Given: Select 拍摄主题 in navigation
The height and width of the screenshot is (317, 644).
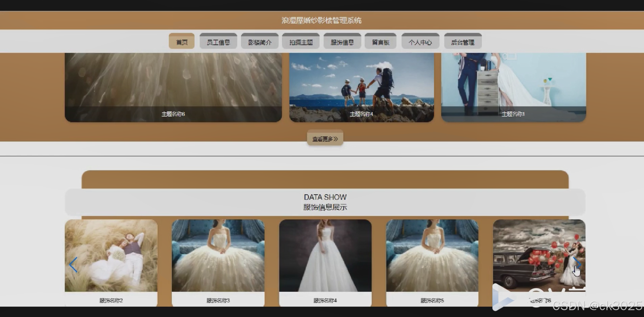Looking at the screenshot, I should pyautogui.click(x=301, y=42).
